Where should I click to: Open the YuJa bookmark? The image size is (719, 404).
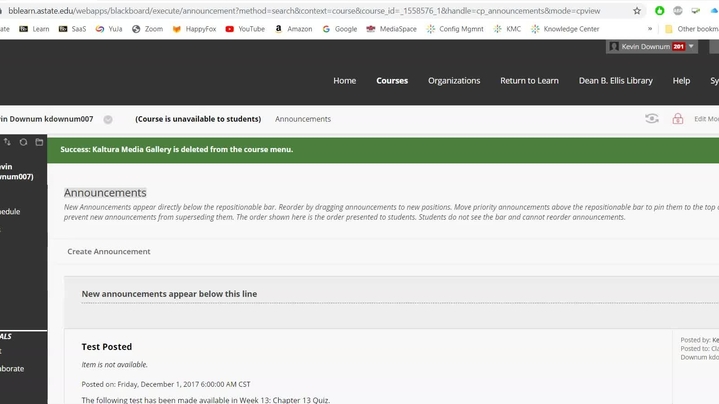tap(109, 29)
